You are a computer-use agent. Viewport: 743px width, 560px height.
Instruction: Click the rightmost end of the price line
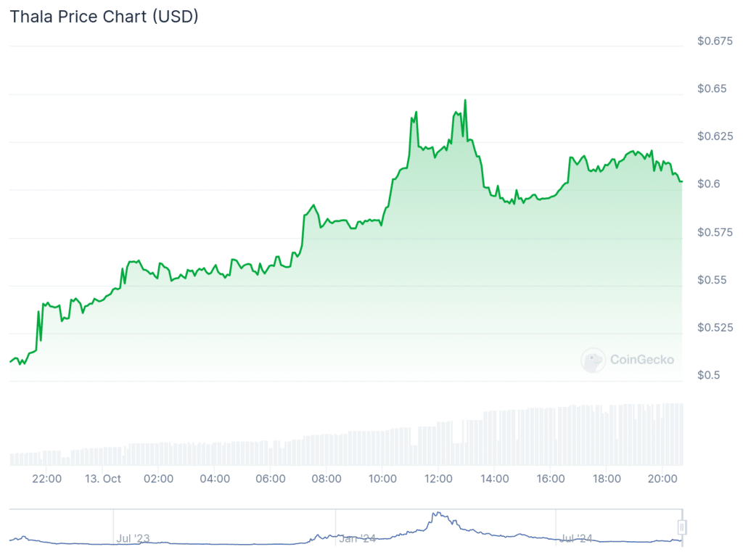point(681,181)
